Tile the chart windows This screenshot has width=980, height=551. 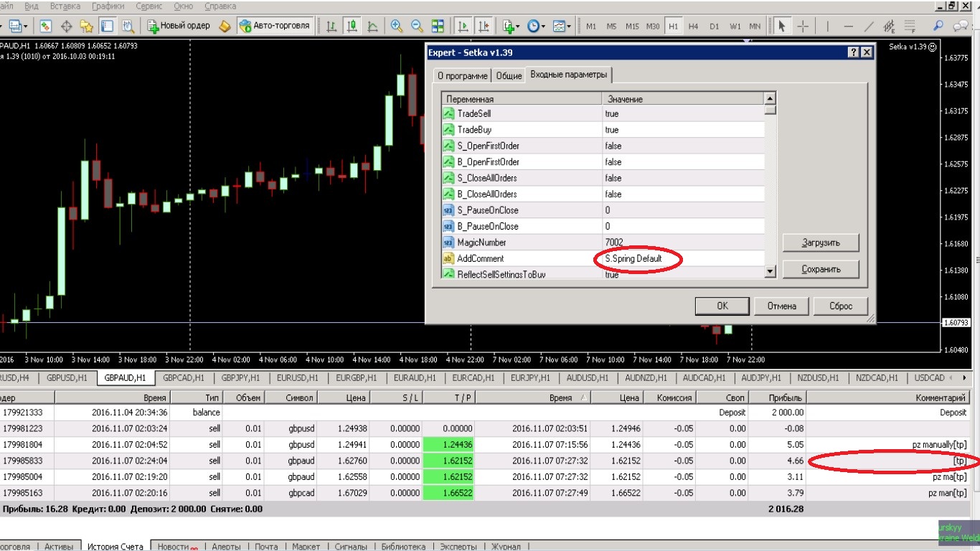coord(438,26)
